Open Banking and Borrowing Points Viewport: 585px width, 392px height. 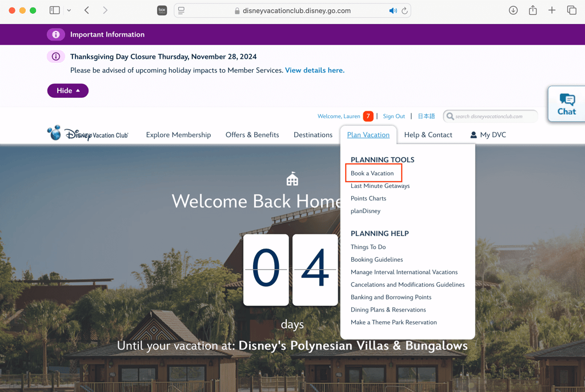[x=391, y=297]
